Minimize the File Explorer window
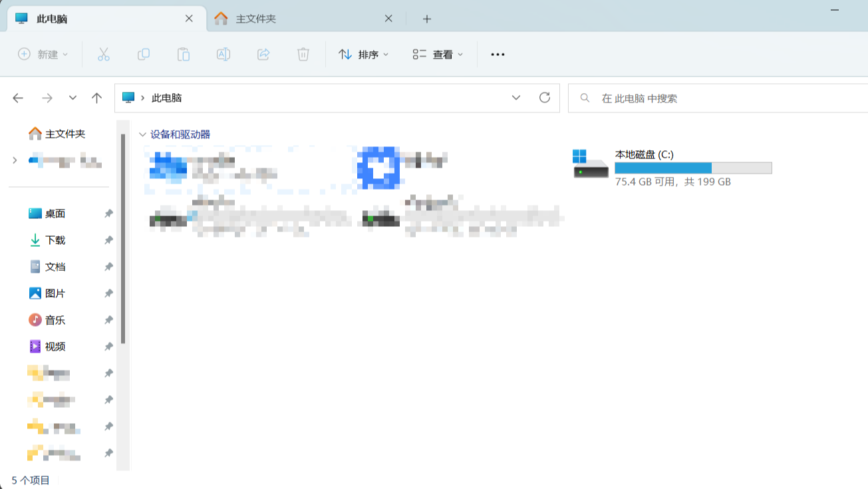Image resolution: width=868 pixels, height=489 pixels. (835, 9)
